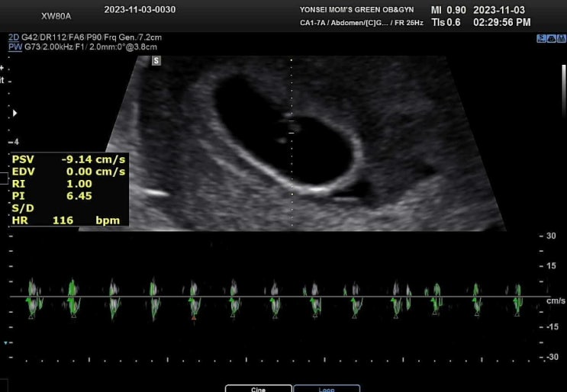Image resolution: width=567 pixels, height=392 pixels.
Task: Click the PI value 6.45
Action: (79, 196)
